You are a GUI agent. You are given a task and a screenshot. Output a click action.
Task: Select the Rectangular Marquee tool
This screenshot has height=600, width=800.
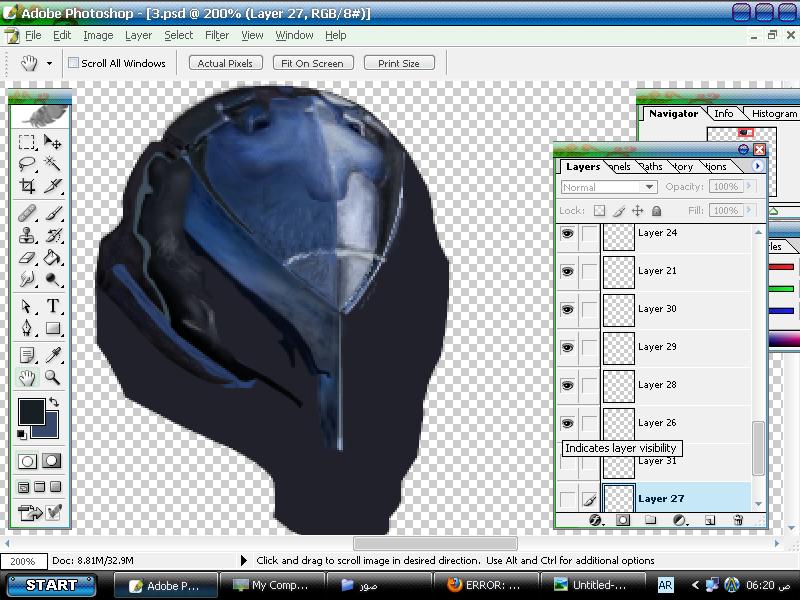pos(28,143)
